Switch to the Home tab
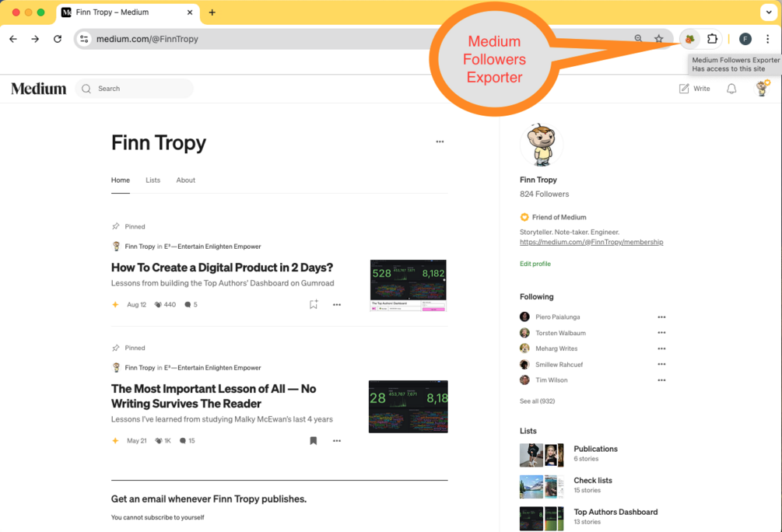 click(120, 180)
